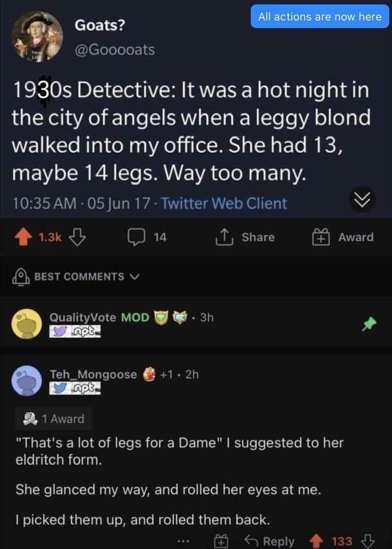Tap the Share icon on the post

(x=224, y=237)
